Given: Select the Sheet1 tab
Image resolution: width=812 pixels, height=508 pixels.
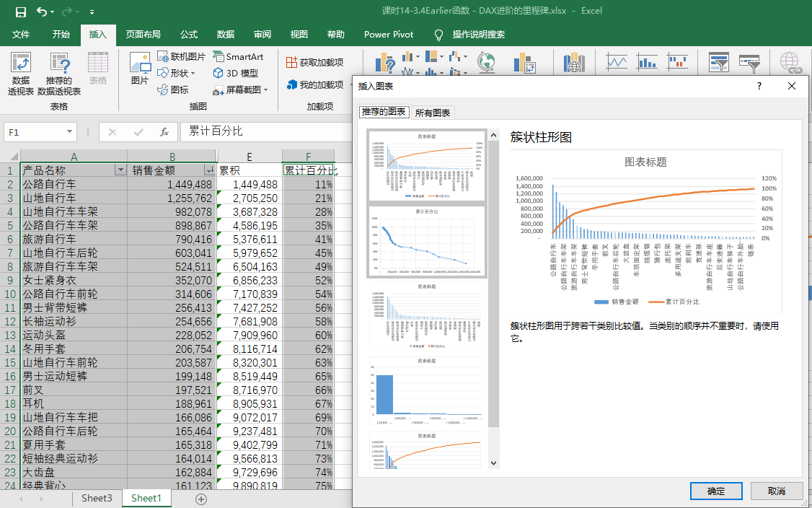Looking at the screenshot, I should pos(146,498).
